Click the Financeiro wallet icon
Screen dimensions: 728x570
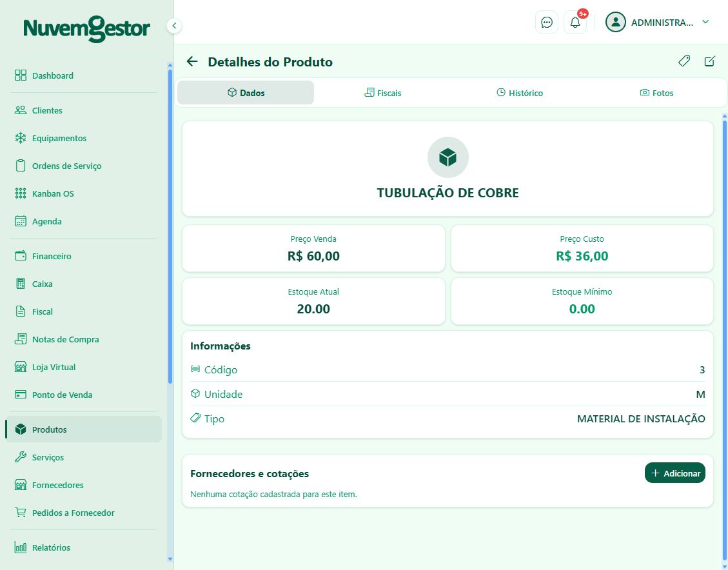pos(21,256)
